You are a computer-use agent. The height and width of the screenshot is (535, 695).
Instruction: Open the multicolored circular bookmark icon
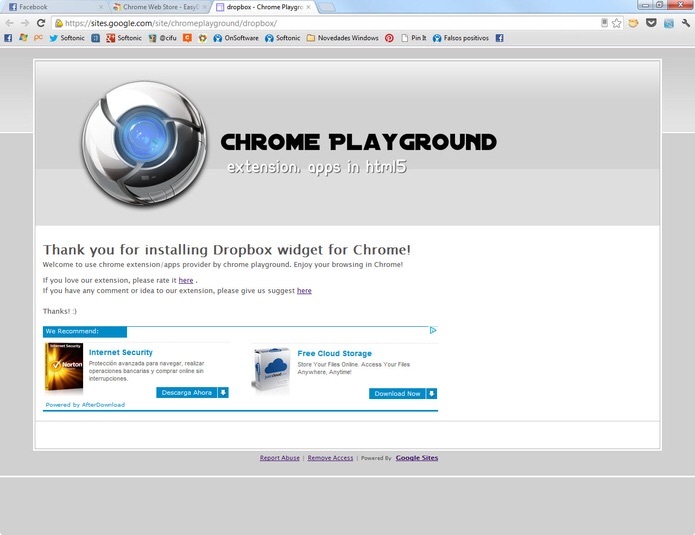(x=203, y=38)
